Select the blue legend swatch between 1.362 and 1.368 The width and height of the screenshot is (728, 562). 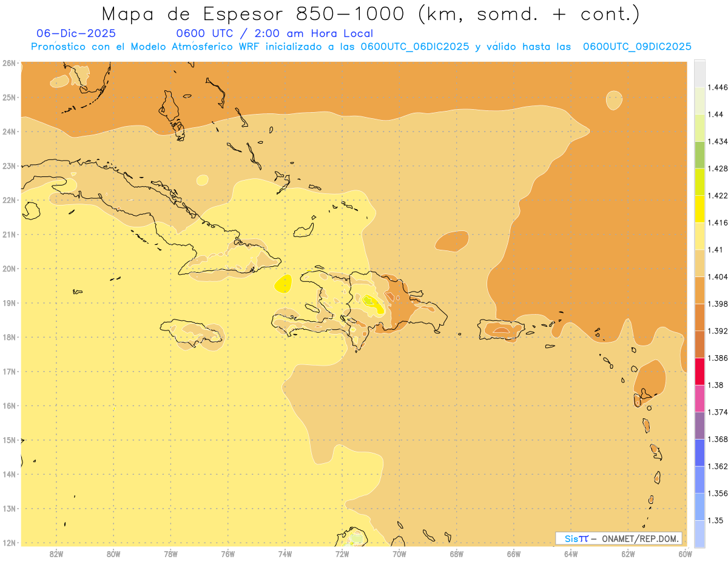(699, 453)
